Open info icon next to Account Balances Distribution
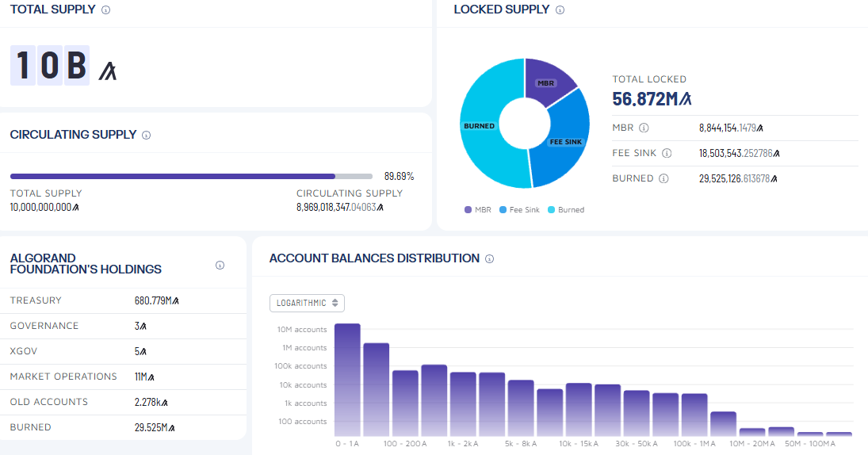The image size is (868, 455). click(489, 258)
